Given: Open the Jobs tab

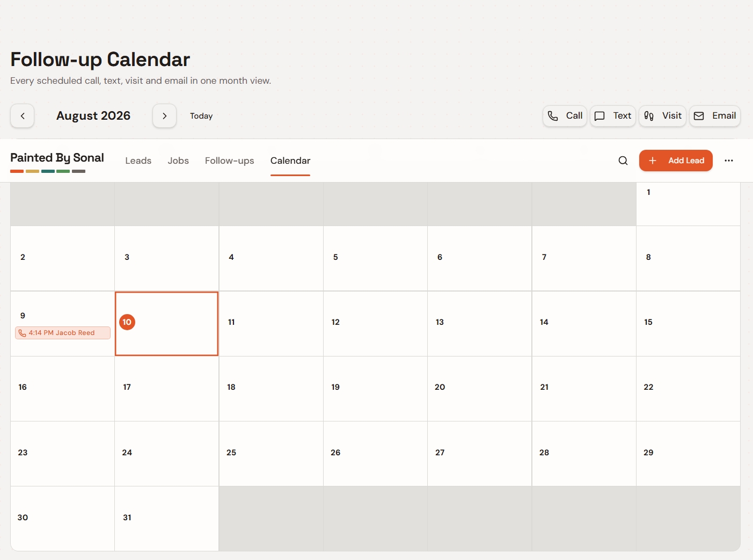Looking at the screenshot, I should click(x=178, y=161).
